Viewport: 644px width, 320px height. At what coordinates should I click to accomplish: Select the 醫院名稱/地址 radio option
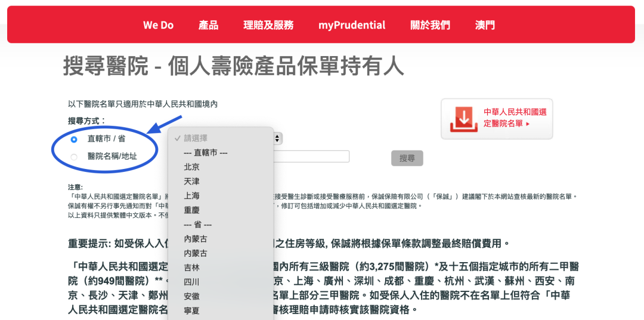74,156
